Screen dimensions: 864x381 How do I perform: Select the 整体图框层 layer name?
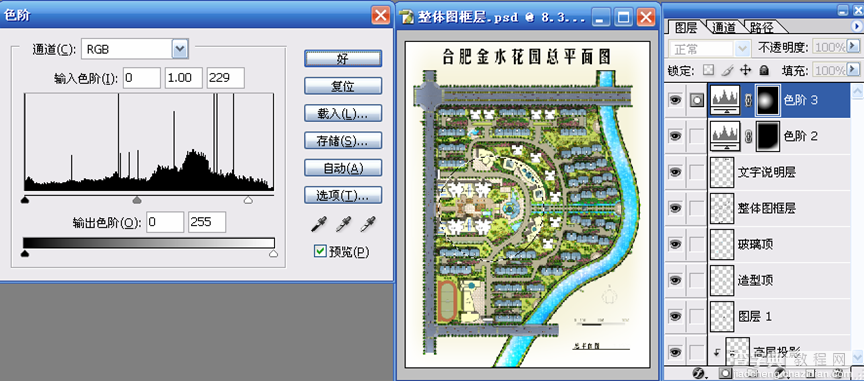(x=766, y=208)
